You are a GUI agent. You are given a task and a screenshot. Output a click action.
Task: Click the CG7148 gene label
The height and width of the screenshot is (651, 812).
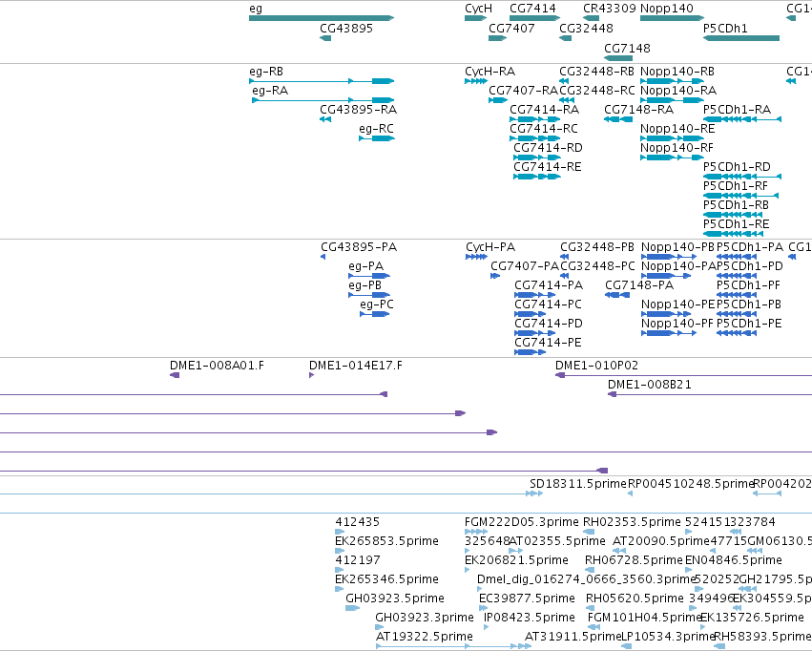(x=627, y=49)
